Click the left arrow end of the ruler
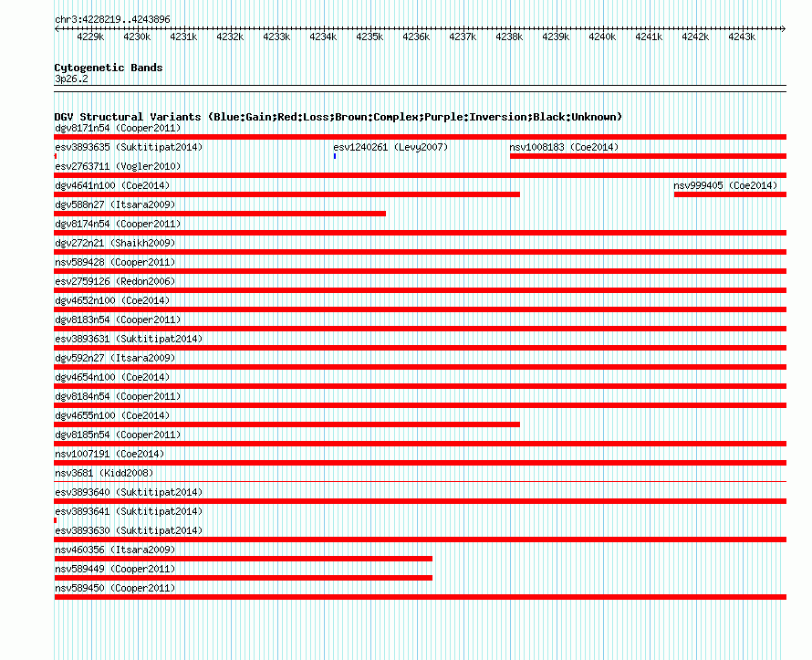The height and width of the screenshot is (660, 812). click(57, 29)
